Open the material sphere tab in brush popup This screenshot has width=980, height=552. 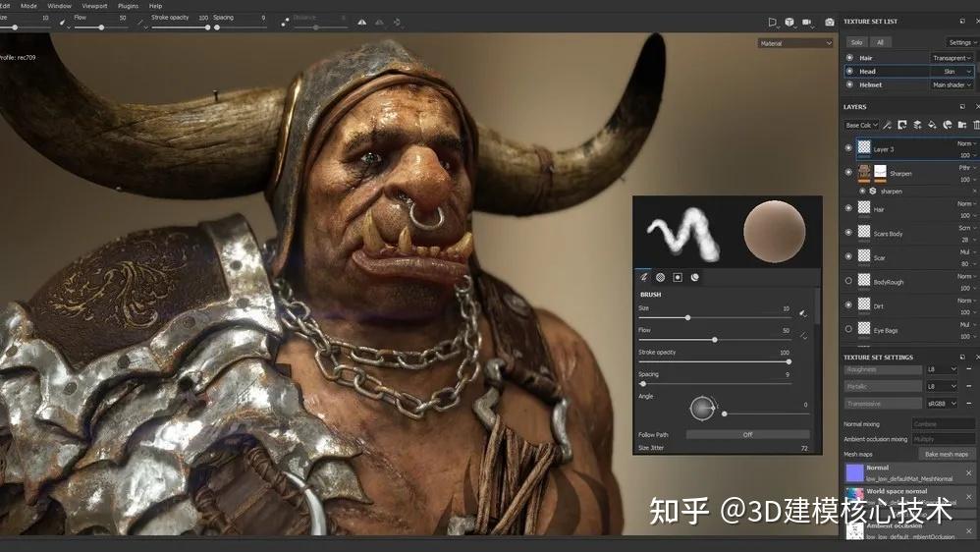[x=694, y=277]
